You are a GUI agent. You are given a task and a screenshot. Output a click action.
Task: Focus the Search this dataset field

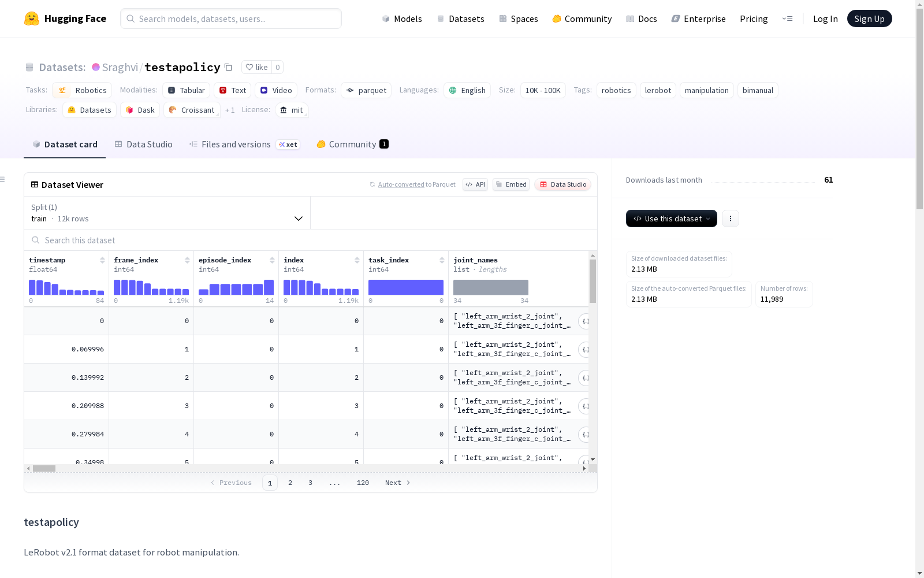click(311, 240)
